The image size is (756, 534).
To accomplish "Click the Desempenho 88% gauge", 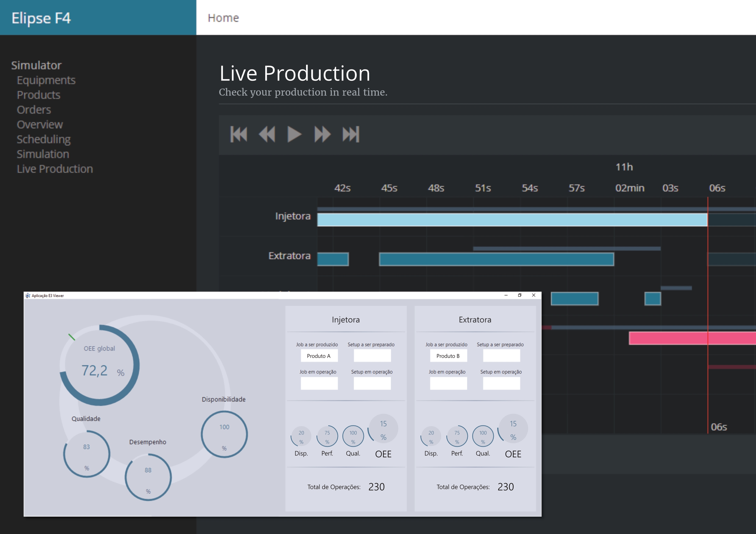I will pos(148,477).
